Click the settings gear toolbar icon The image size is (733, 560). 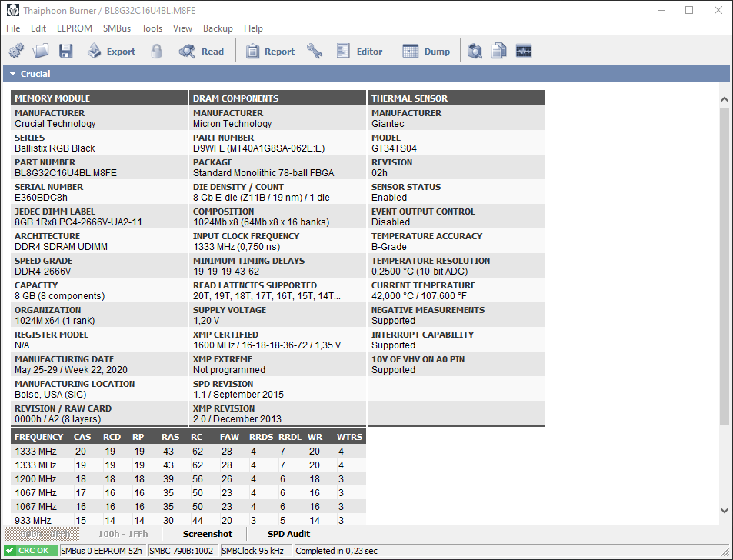(x=16, y=51)
